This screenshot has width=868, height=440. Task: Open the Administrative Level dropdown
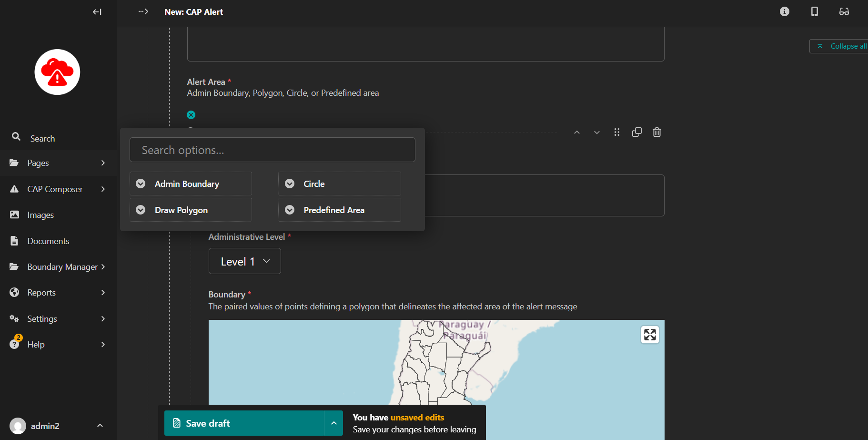point(244,261)
